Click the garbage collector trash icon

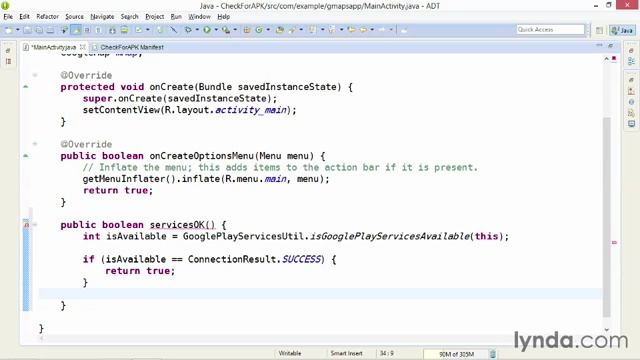[x=493, y=354]
